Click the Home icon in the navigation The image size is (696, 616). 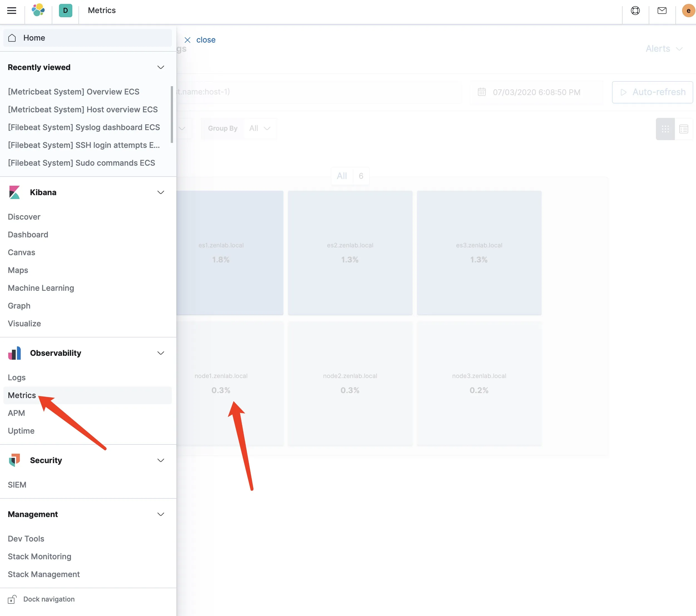pyautogui.click(x=12, y=38)
